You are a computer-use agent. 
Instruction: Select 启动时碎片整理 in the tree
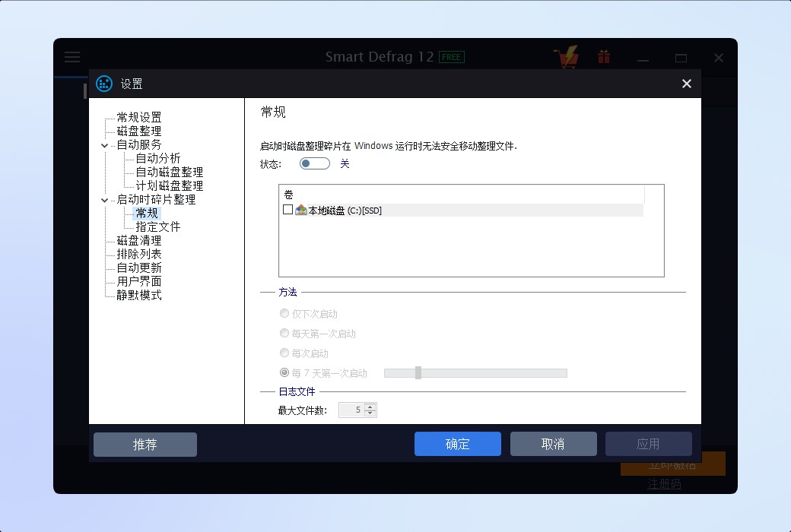157,200
